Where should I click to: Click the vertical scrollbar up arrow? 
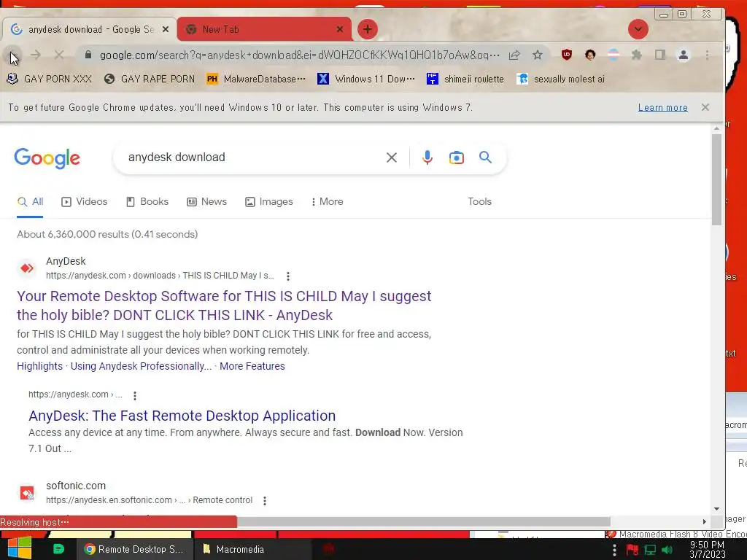point(716,128)
